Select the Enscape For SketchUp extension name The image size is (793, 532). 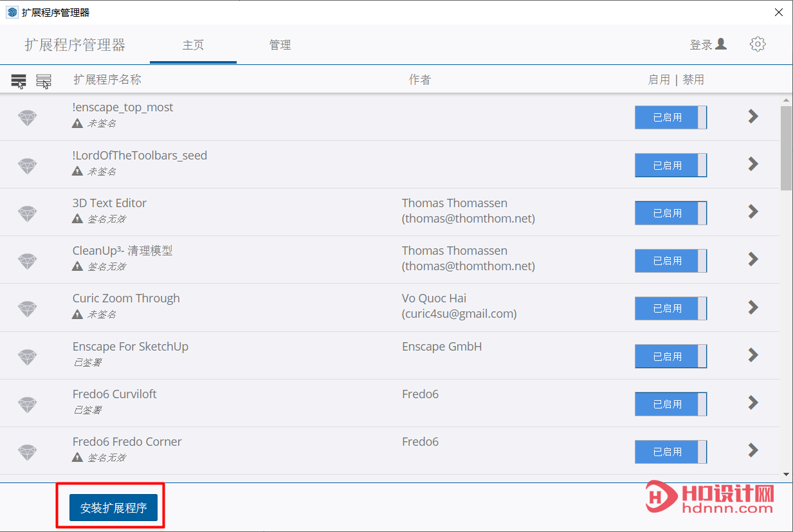coord(131,347)
